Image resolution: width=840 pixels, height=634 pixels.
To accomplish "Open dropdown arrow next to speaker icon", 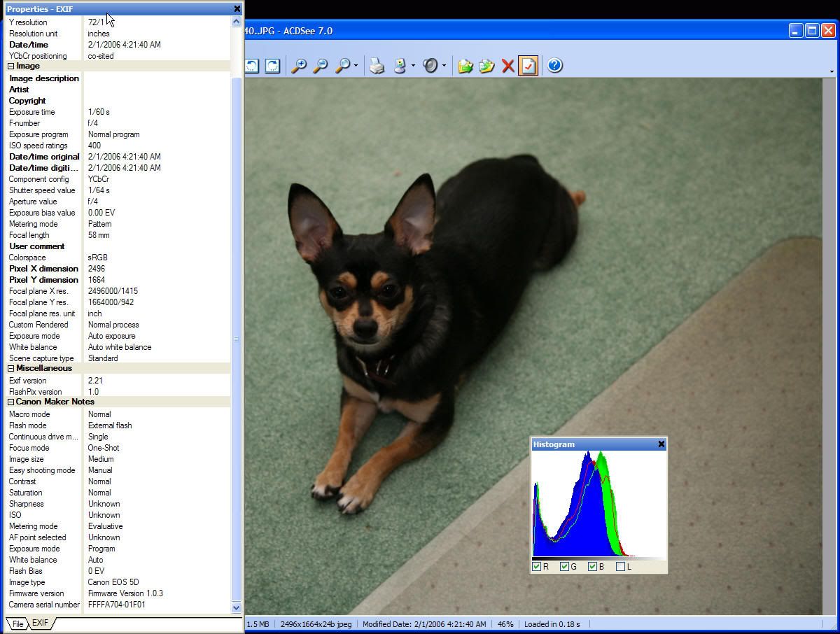I will (444, 66).
